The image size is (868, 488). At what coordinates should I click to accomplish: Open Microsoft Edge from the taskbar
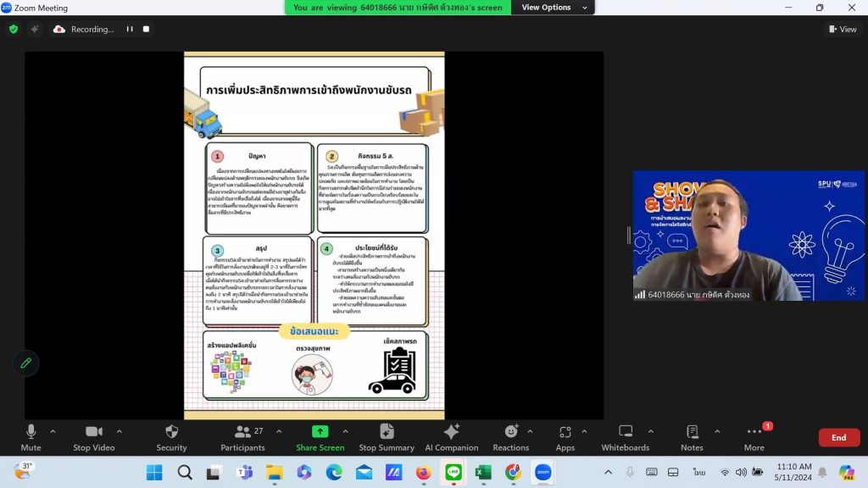334,473
